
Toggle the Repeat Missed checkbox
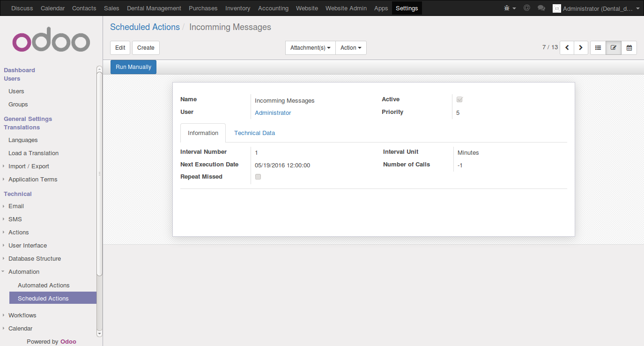[x=258, y=177]
